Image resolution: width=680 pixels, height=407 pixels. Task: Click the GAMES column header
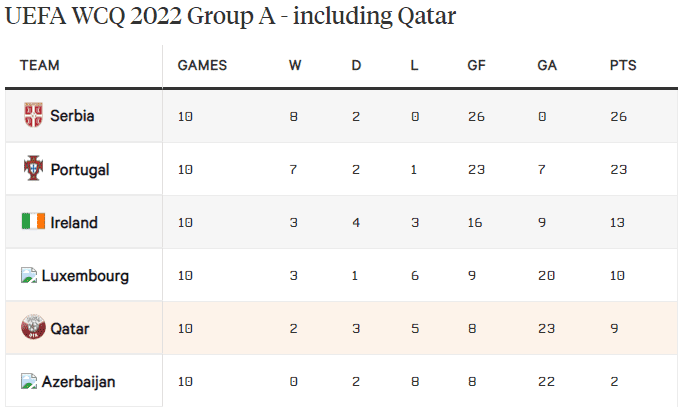(202, 66)
